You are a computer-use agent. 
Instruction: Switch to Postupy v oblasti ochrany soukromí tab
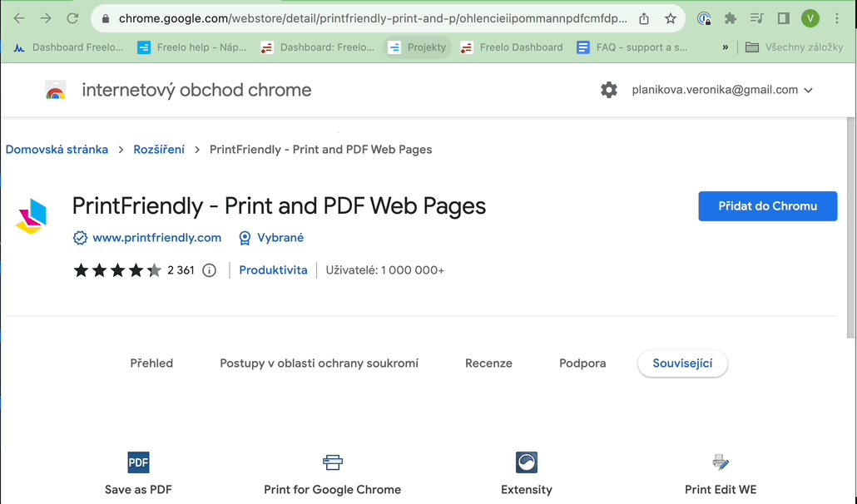tap(320, 363)
